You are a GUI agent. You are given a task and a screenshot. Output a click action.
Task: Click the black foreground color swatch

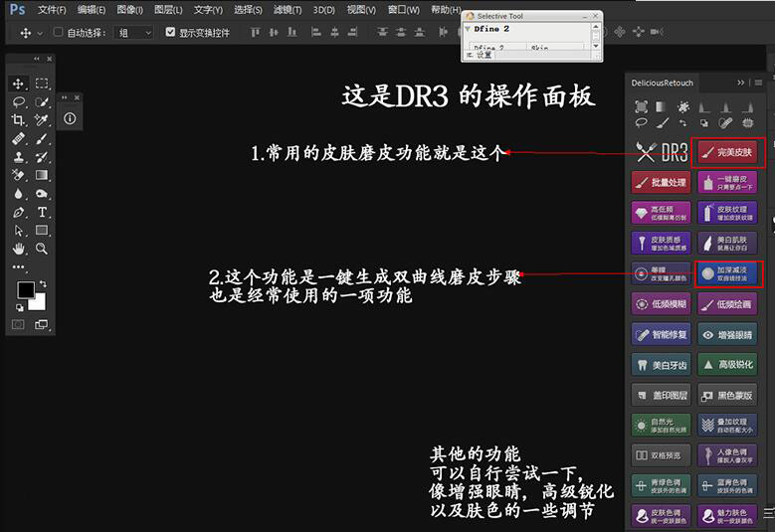[x=26, y=289]
